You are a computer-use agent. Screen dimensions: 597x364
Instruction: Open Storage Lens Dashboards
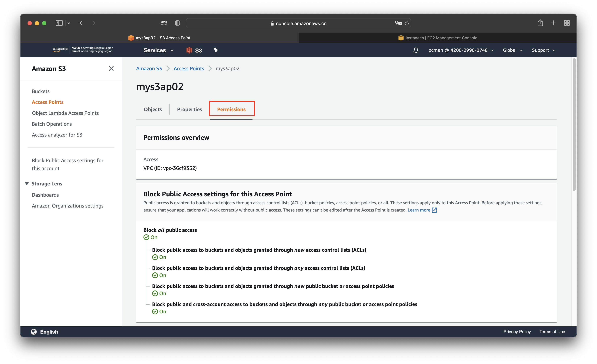coord(45,195)
